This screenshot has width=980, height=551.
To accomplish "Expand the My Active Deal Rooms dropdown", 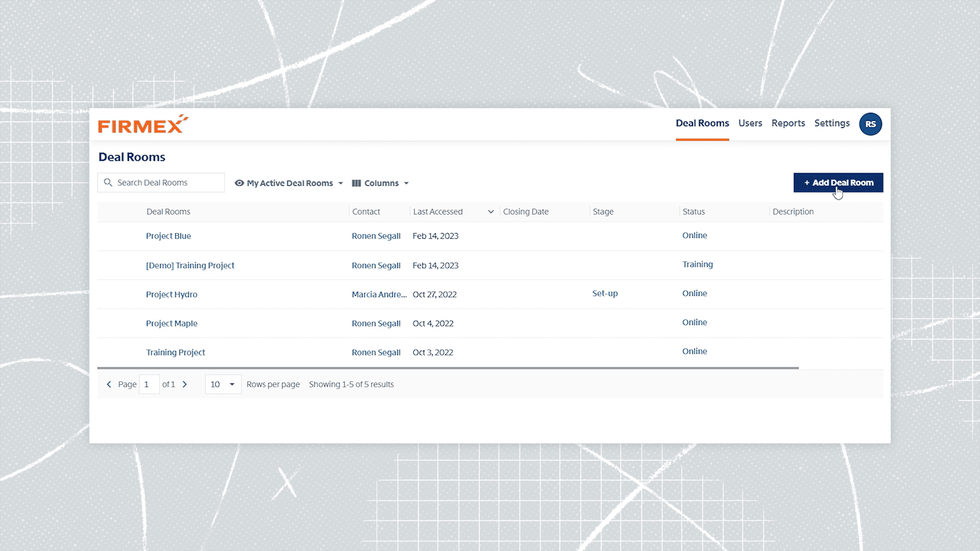I will click(340, 183).
